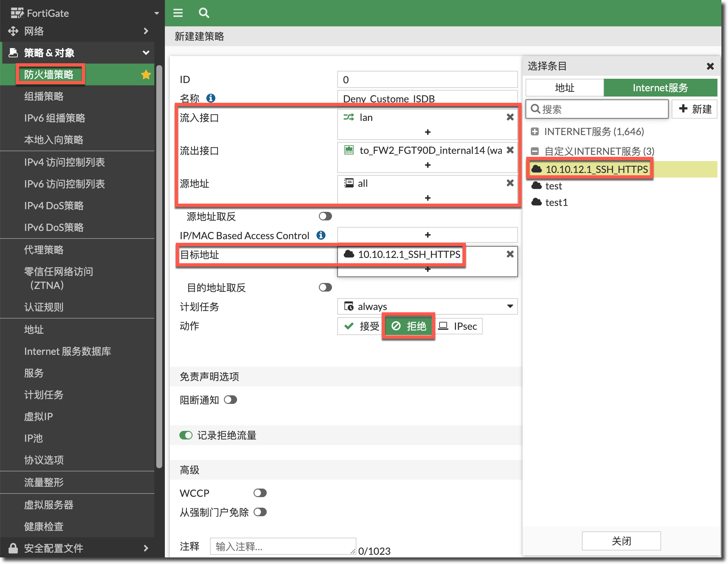Disable the 记录拒绝流量 switch
The height and width of the screenshot is (564, 728).
(186, 436)
